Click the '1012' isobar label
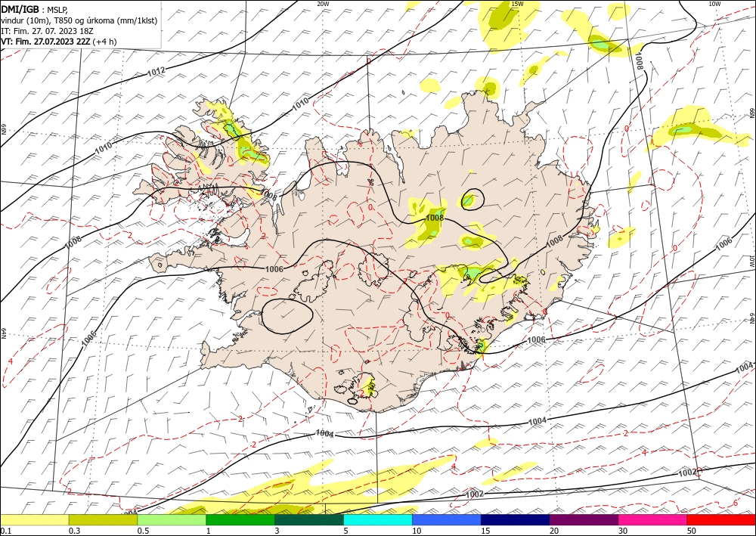The image size is (756, 536). (156, 72)
